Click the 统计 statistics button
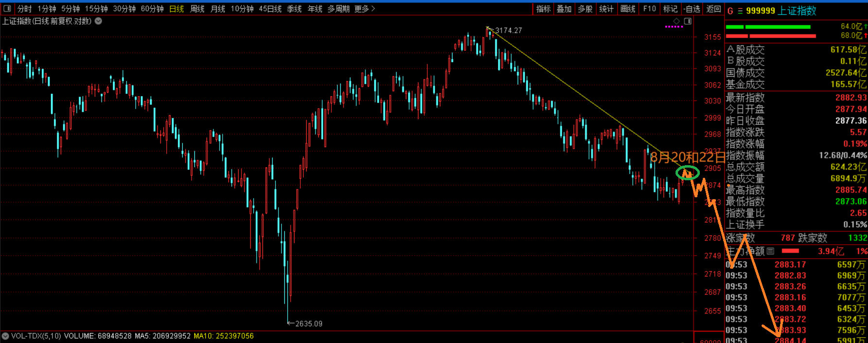 click(x=606, y=9)
